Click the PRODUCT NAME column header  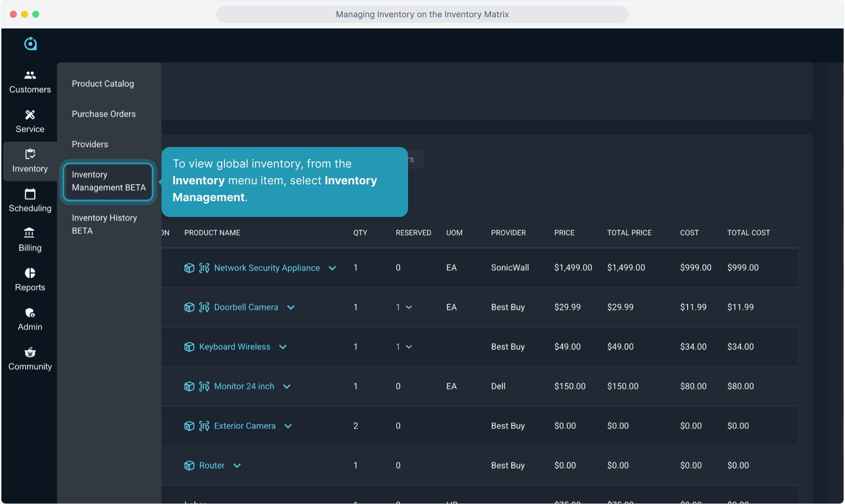[212, 232]
